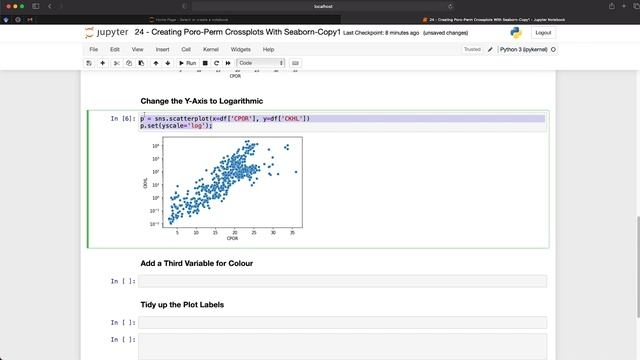Toggle the browser sidebar
The height and width of the screenshot is (360, 640).
tap(36, 6)
